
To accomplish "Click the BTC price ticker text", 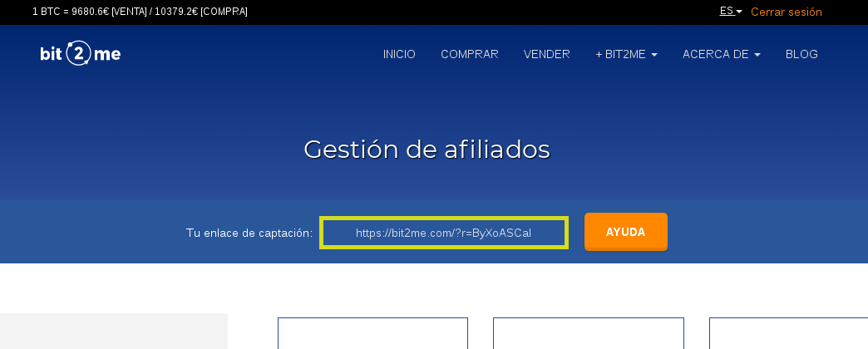I will point(140,12).
